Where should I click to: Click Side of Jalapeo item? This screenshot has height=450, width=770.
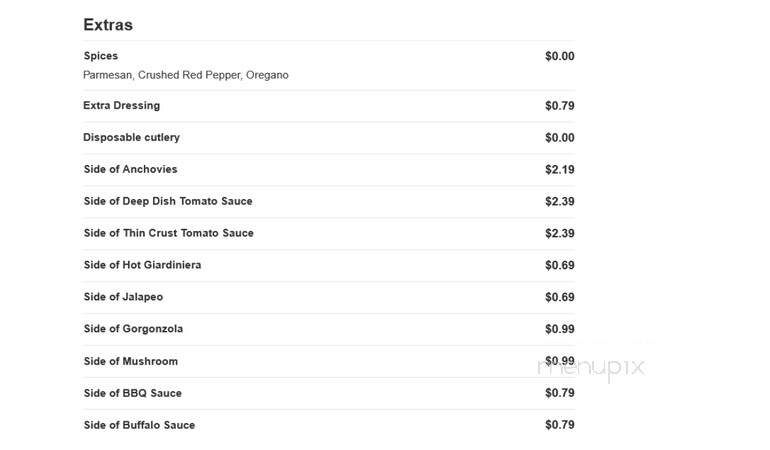pos(329,297)
